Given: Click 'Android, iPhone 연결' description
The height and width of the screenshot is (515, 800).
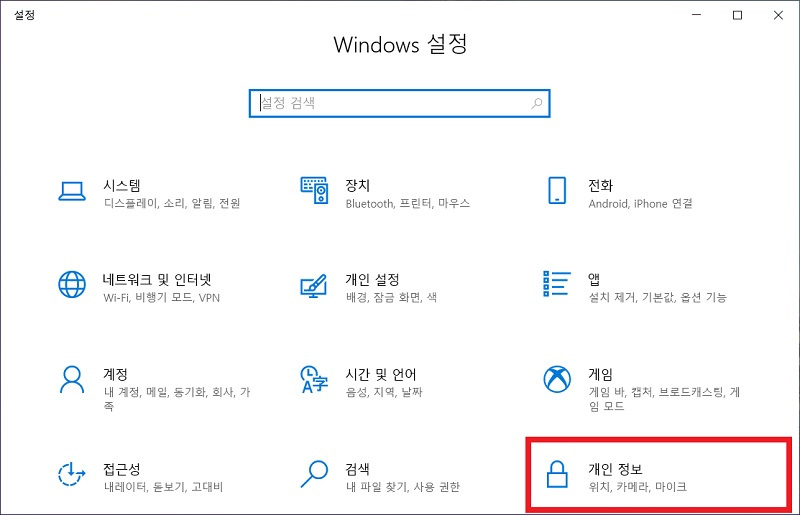Looking at the screenshot, I should 640,203.
